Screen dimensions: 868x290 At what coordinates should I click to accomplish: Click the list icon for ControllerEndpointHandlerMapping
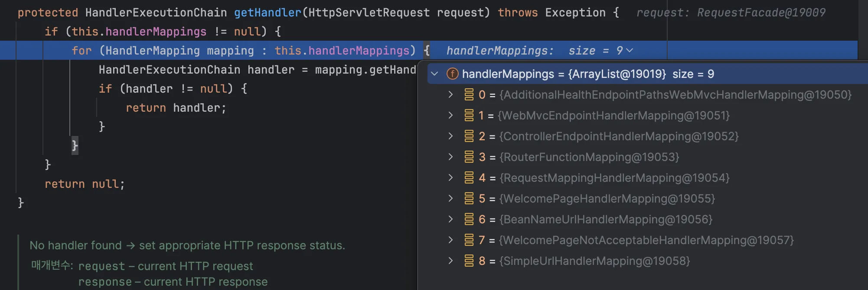coord(469,136)
